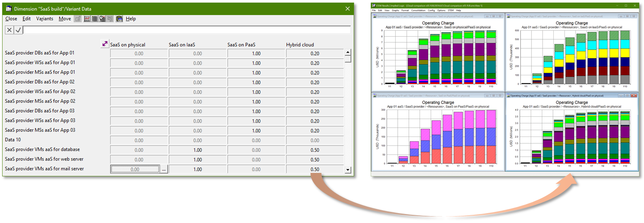Image resolution: width=644 pixels, height=223 pixels.
Task: Click the table grid toolbar icon
Action: click(95, 19)
